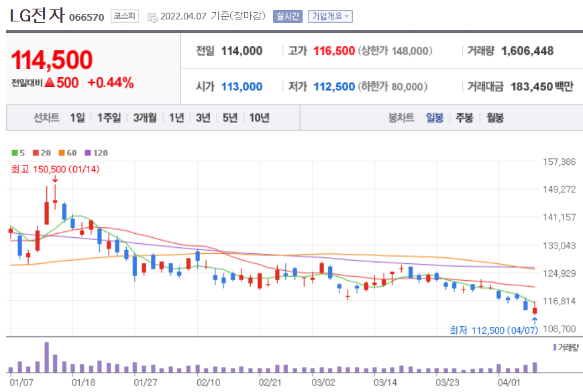Click the 03/23 date axis label
583x392 pixels.
(x=447, y=383)
